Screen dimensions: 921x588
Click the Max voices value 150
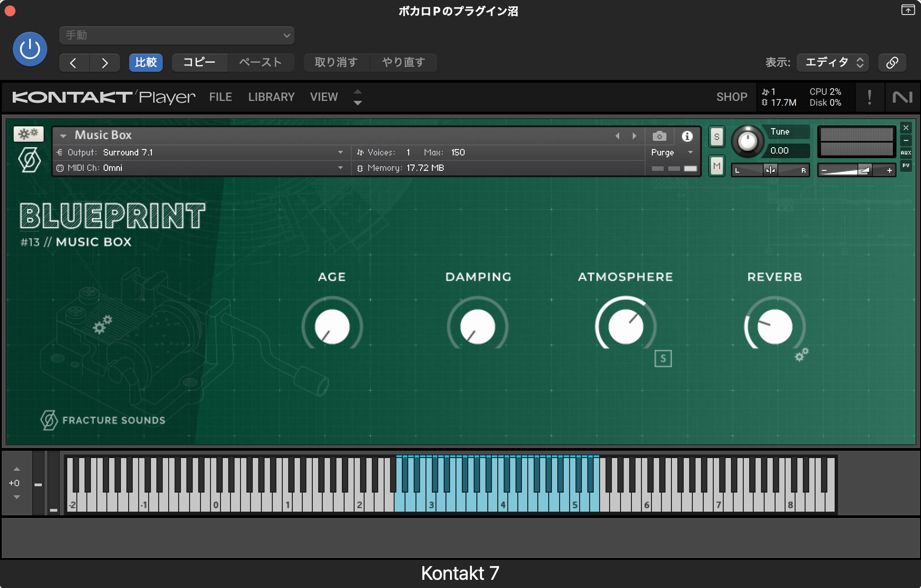(458, 152)
